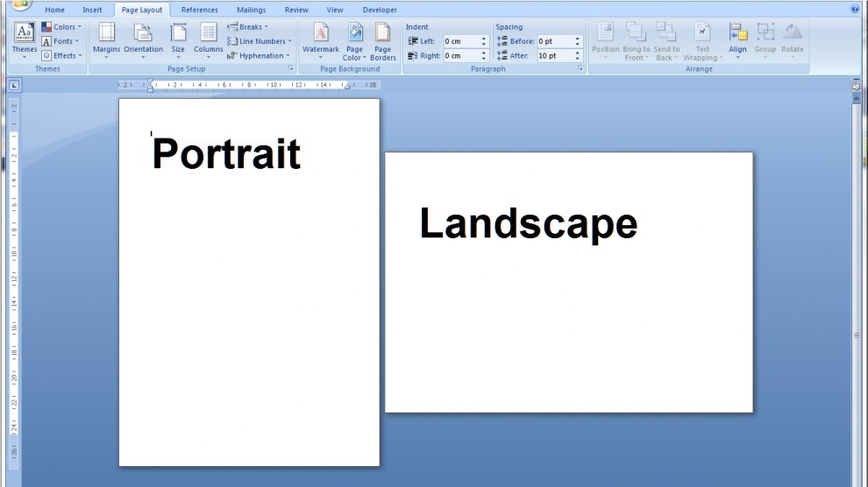
Task: Click the Office button
Action: pyautogui.click(x=19, y=4)
